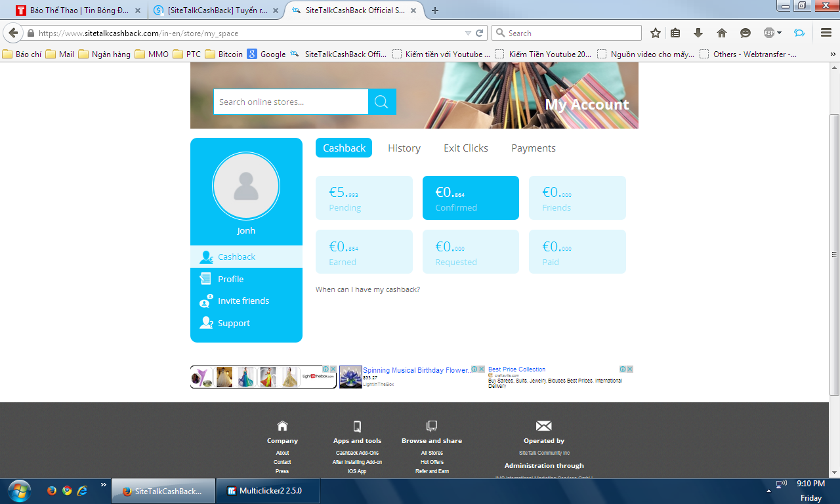Switch to the Exit Clicks tab
The height and width of the screenshot is (504, 840).
point(466,148)
